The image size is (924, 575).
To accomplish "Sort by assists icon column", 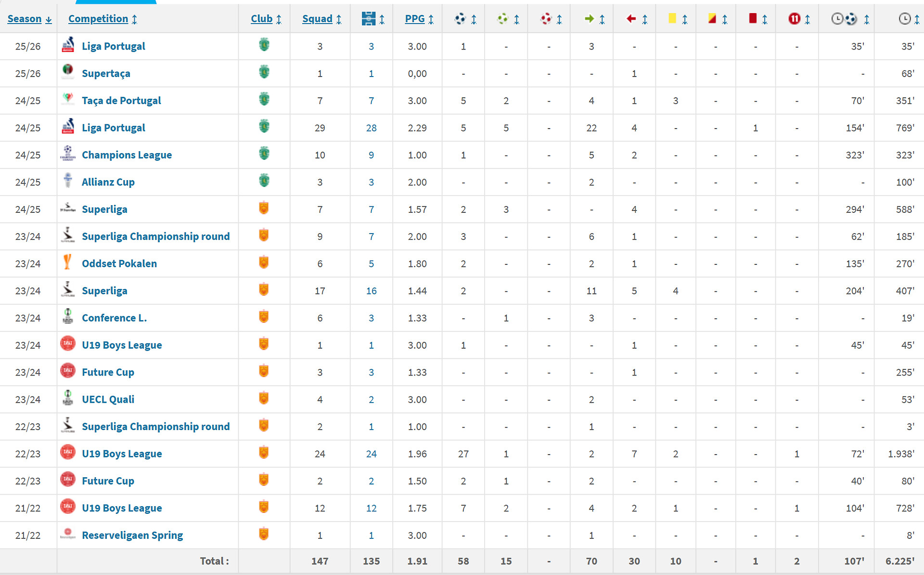I will [503, 19].
